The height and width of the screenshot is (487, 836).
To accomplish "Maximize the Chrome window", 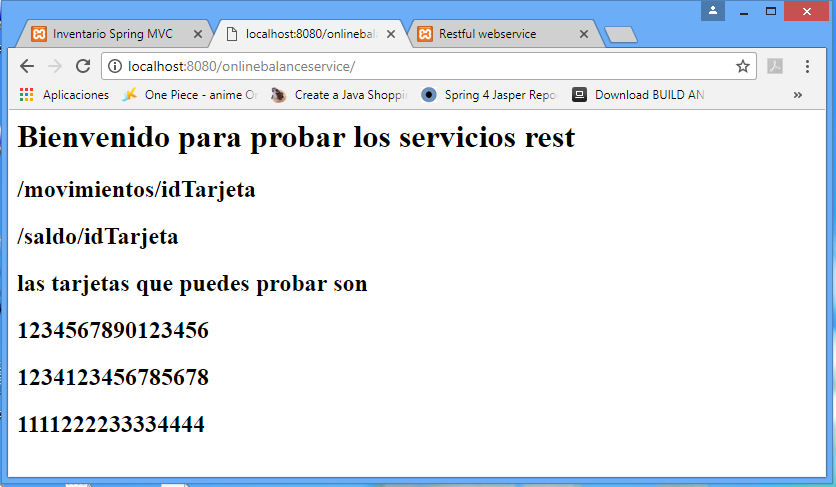I will (770, 11).
